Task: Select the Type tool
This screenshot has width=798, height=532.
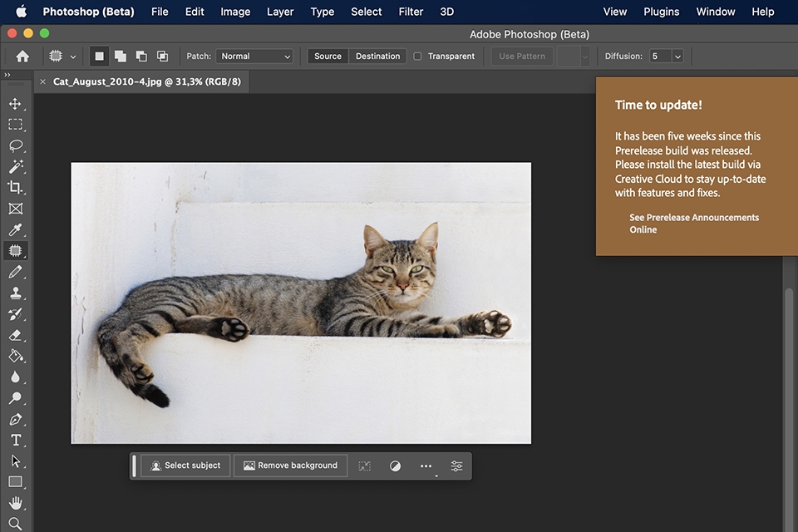Action: pyautogui.click(x=15, y=440)
